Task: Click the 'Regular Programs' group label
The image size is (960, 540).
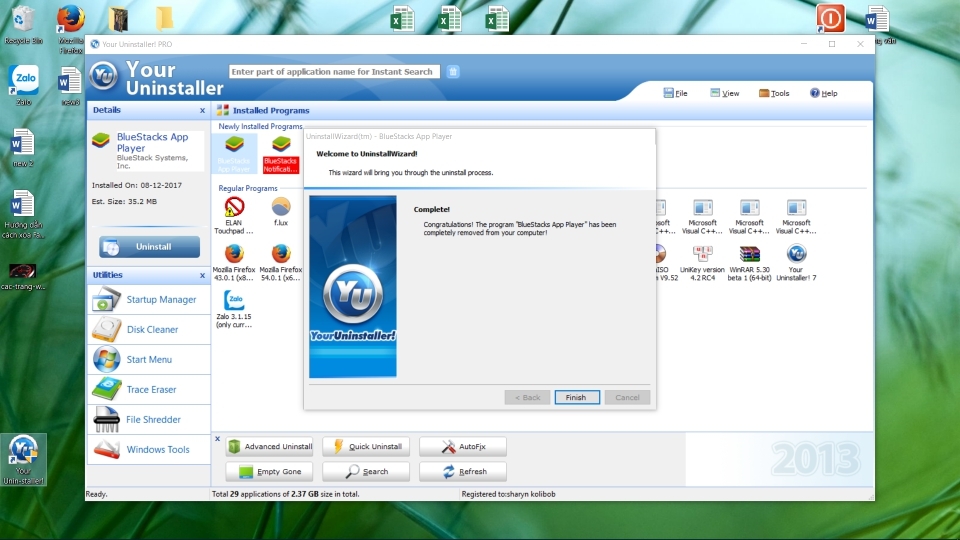Action: tap(247, 188)
